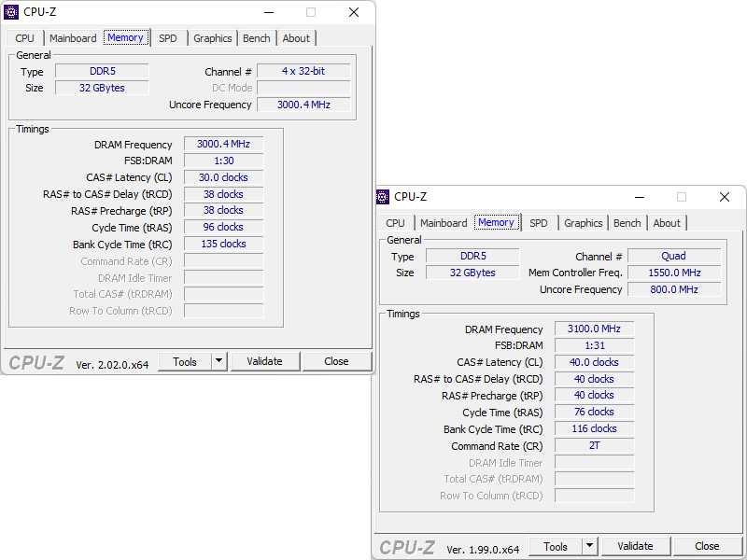Screen dimensions: 747x560
Task: Click the "Ver. 2.02.0.x64" version text
Action: click(112, 365)
